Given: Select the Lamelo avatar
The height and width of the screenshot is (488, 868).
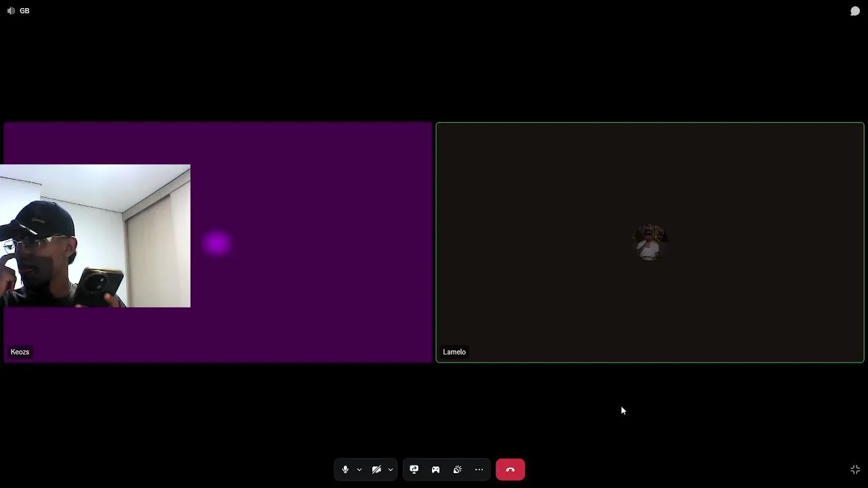Looking at the screenshot, I should (x=650, y=242).
